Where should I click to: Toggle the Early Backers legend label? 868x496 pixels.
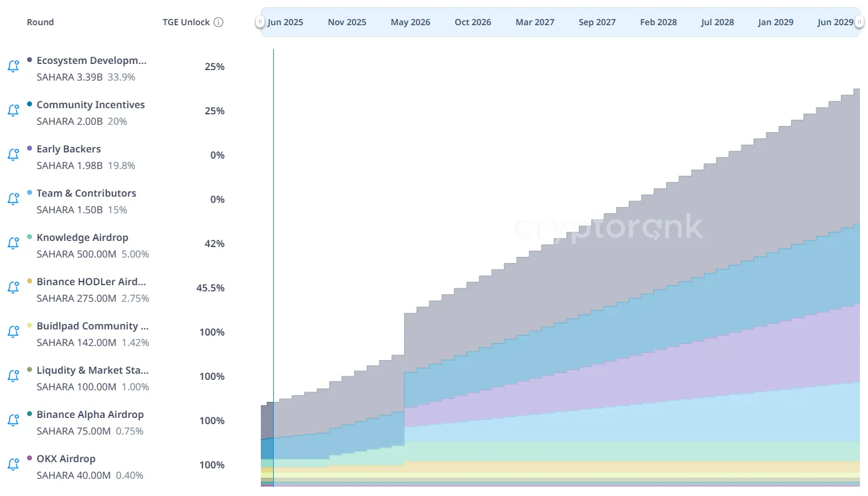click(x=68, y=149)
